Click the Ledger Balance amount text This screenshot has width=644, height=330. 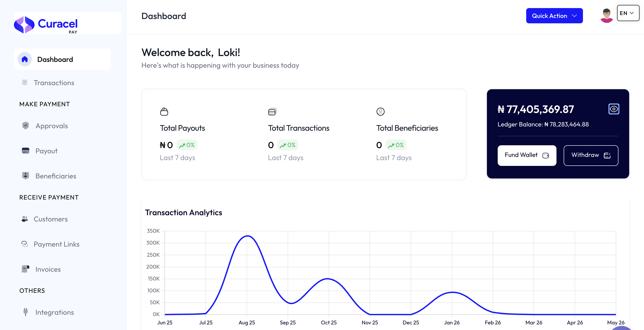tap(566, 124)
